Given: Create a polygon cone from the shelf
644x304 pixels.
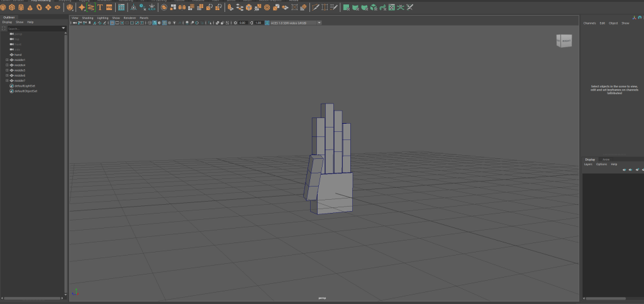Looking at the screenshot, I should [30, 8].
